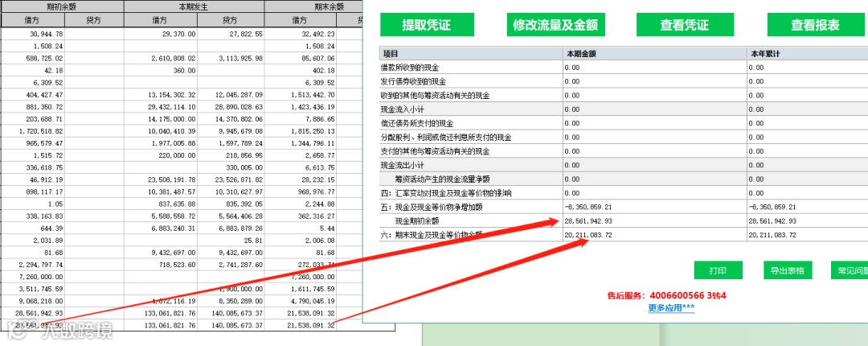
Task: Click ledger cell 1,815,250.13
Action: click(313, 131)
